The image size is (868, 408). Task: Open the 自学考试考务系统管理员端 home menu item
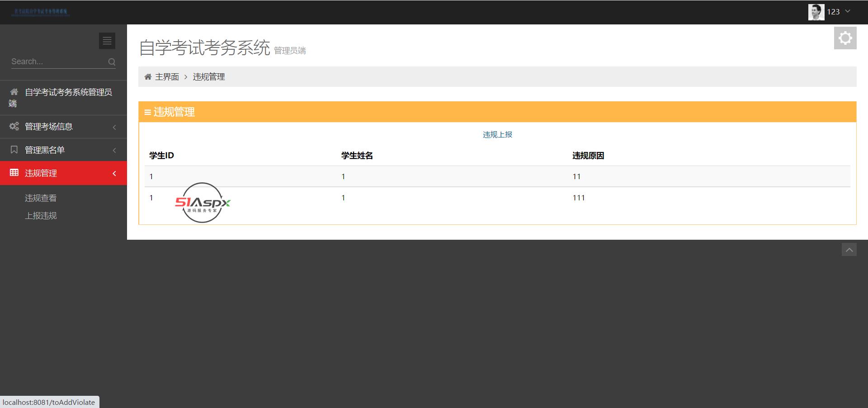63,98
